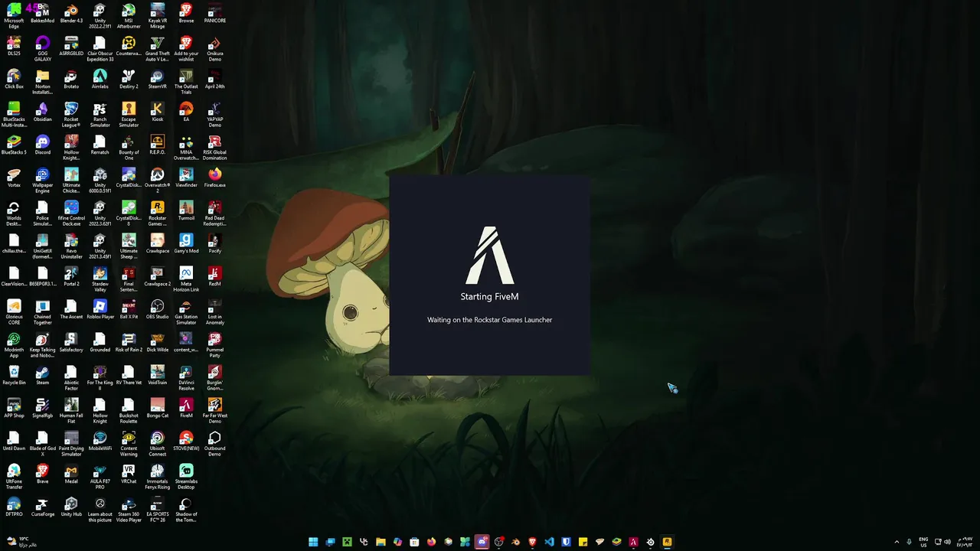Select the SteamVR desktop icon

[x=157, y=80]
